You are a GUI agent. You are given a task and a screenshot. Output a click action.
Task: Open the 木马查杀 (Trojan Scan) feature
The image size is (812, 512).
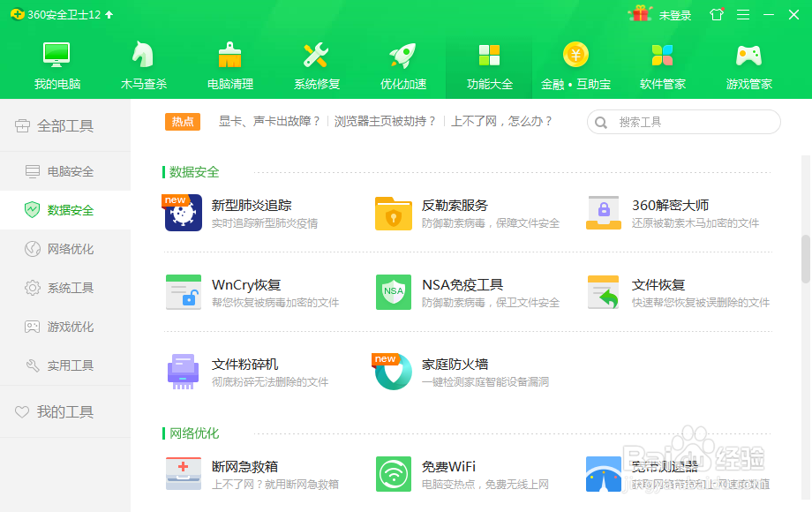click(143, 62)
